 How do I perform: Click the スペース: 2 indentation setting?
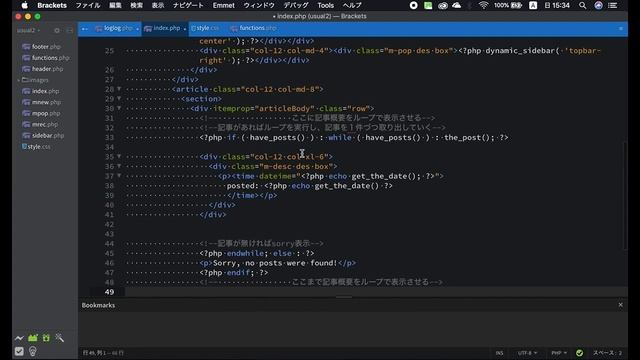pos(607,353)
